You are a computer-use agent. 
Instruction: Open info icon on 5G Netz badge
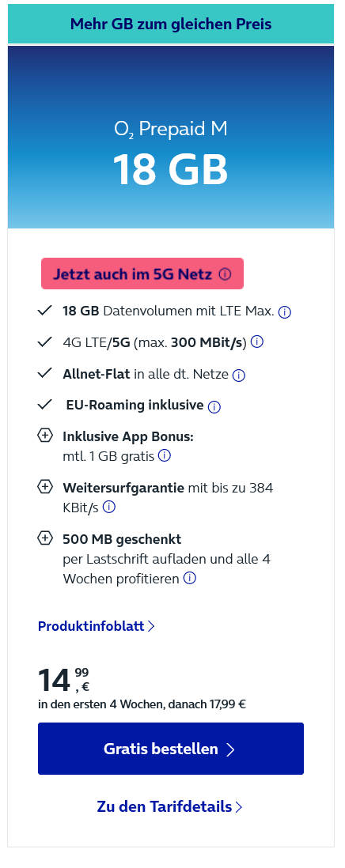225,274
